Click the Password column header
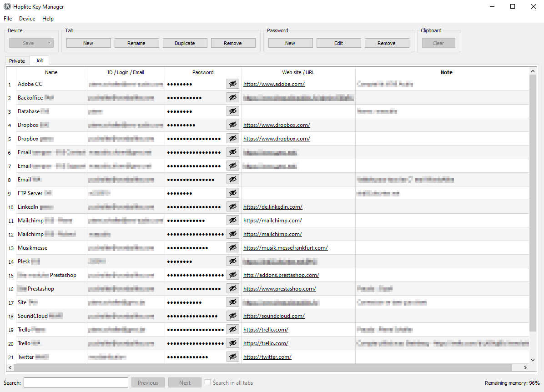This screenshot has height=392, width=544. pos(203,72)
